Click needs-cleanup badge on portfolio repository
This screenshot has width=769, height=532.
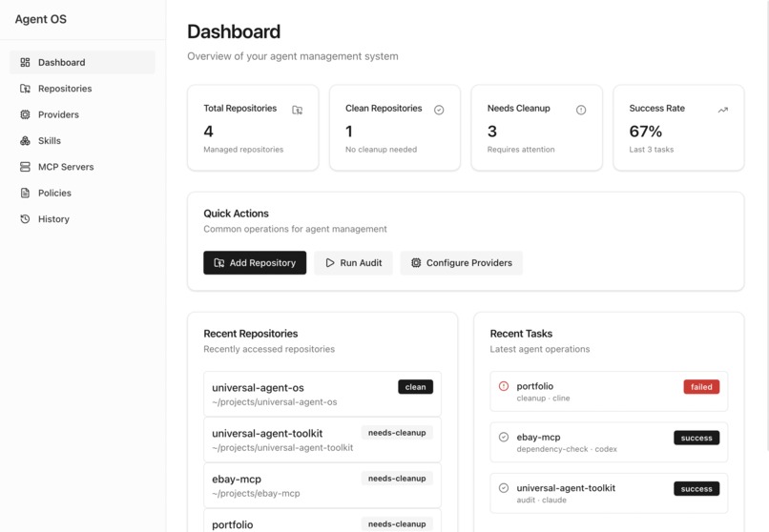point(397,523)
